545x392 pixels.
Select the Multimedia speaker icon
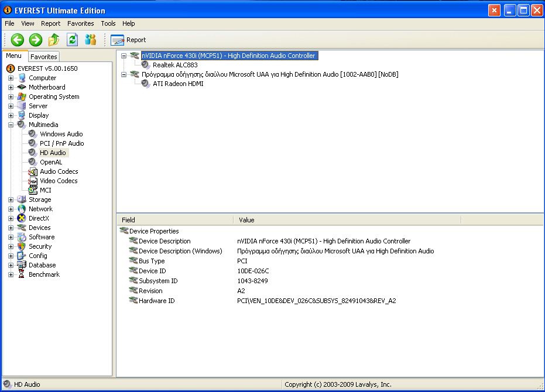point(22,125)
